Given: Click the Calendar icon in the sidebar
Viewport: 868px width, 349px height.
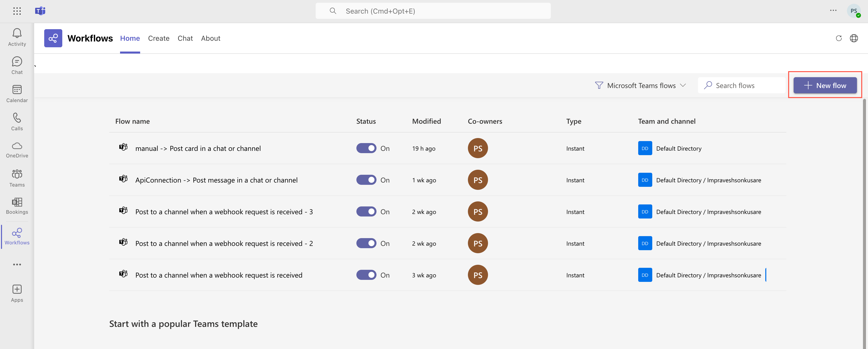Looking at the screenshot, I should click(17, 93).
